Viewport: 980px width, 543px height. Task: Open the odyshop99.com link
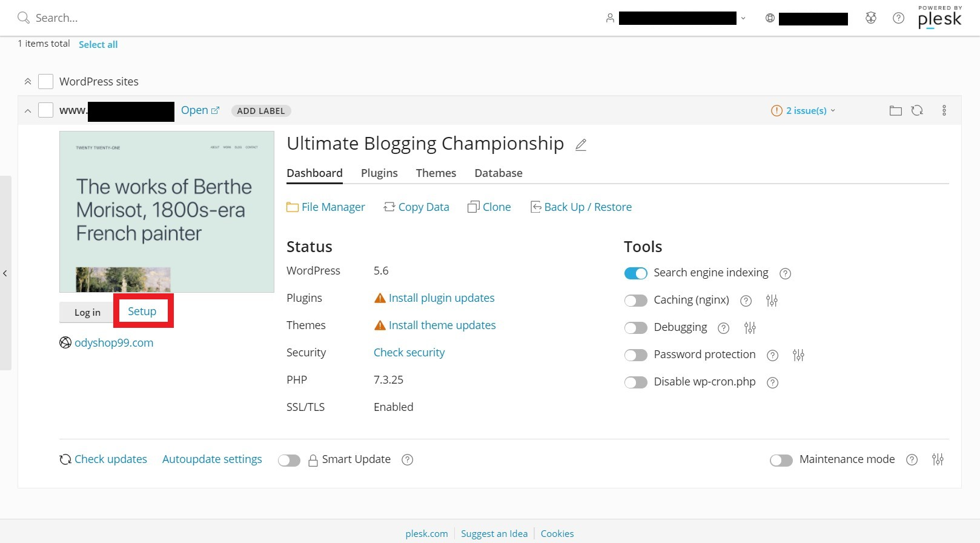[114, 343]
